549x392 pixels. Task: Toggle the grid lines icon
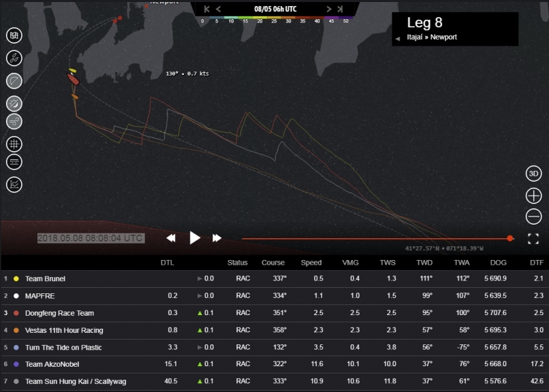(14, 144)
